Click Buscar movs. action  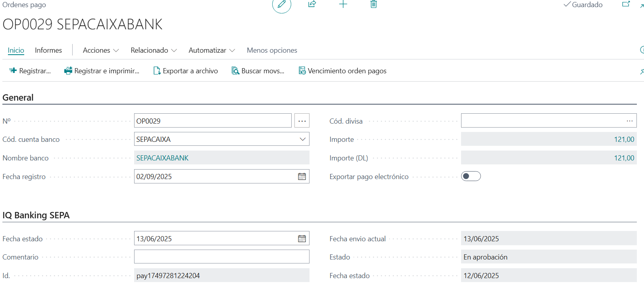point(258,71)
